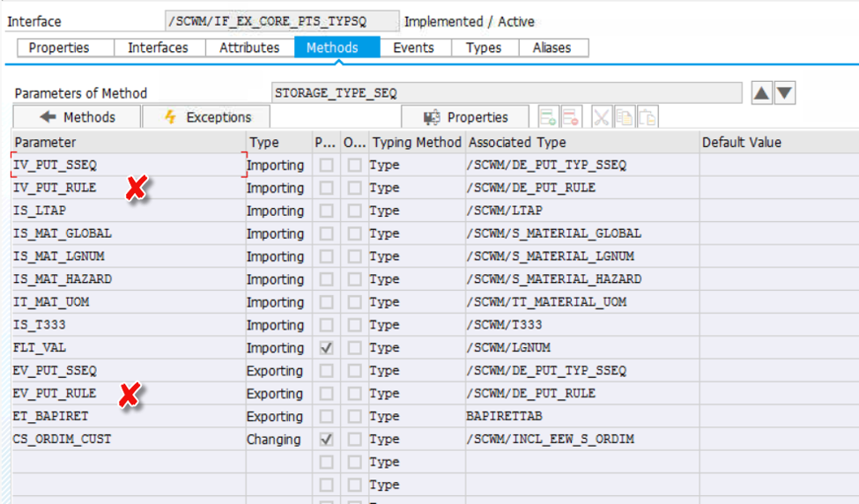Click the Insert Row icon

(x=548, y=116)
